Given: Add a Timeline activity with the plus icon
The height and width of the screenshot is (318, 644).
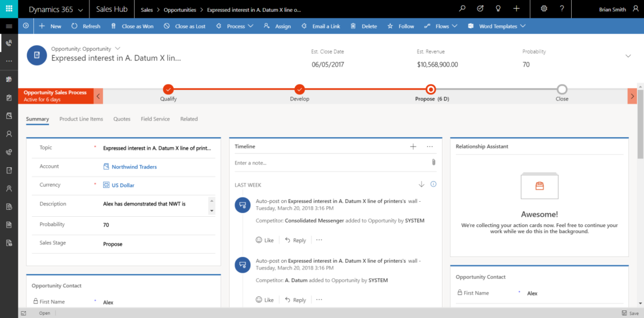Looking at the screenshot, I should (x=413, y=146).
